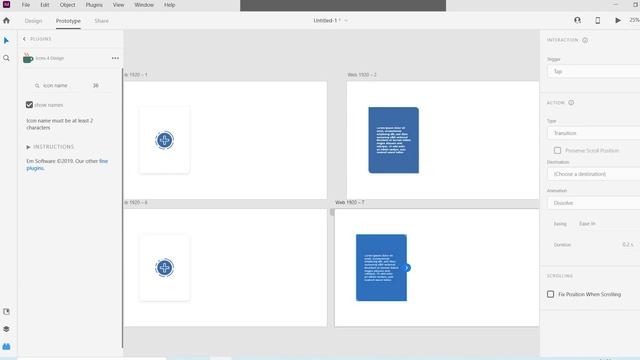The image size is (640, 360).
Task: Open the document title dropdown arrow
Action: click(x=346, y=20)
